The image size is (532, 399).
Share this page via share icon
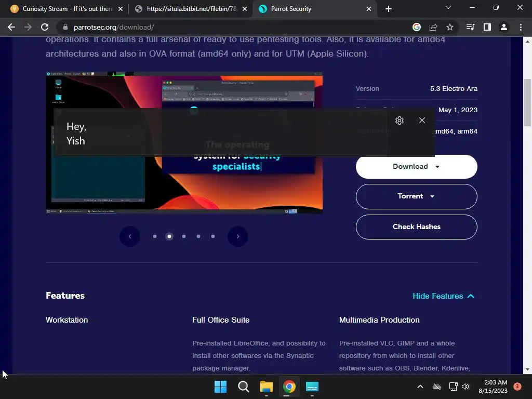[x=433, y=27]
